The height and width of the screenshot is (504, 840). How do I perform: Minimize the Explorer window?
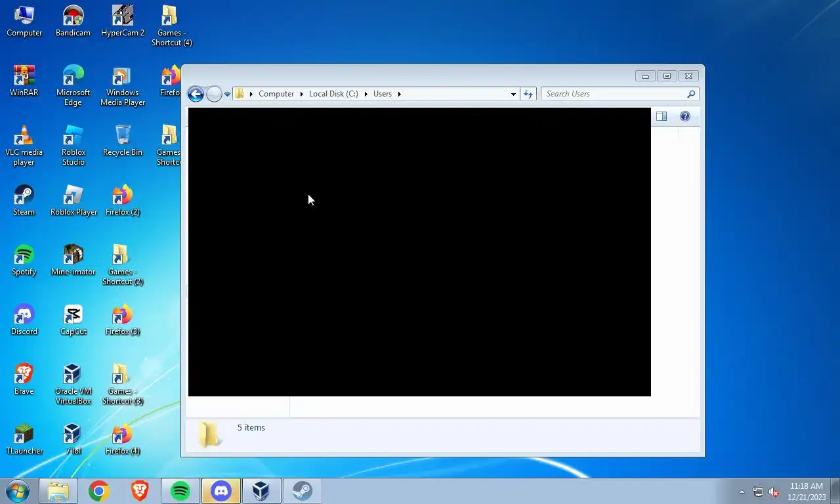tap(645, 76)
